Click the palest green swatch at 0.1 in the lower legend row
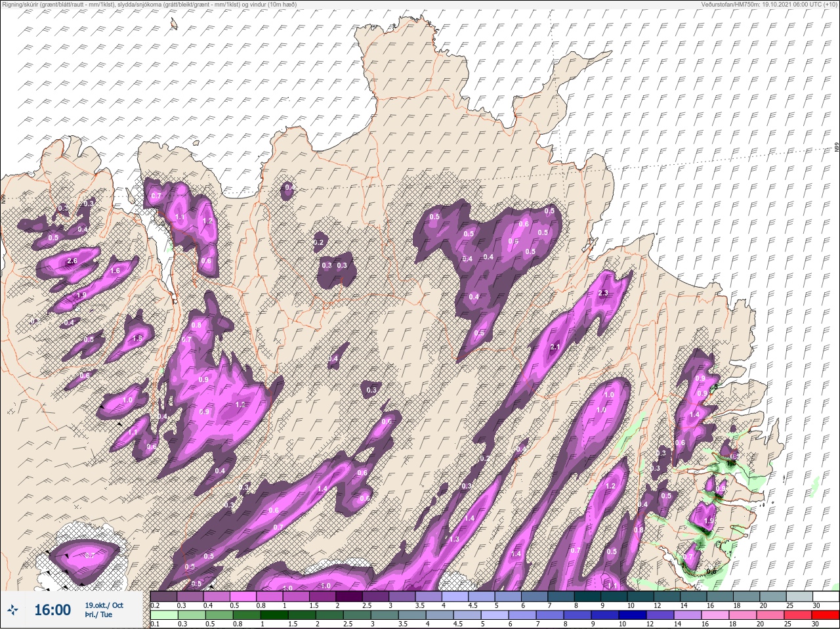Image resolution: width=840 pixels, height=629 pixels. coord(164,615)
